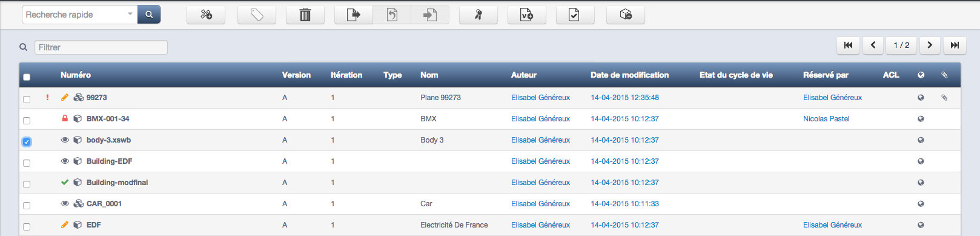980x236 pixels.
Task: Sort by Date de modification header
Action: tap(630, 75)
